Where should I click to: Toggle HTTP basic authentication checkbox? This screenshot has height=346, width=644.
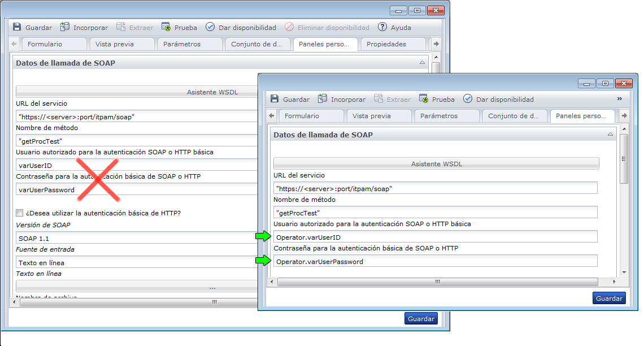click(x=19, y=213)
